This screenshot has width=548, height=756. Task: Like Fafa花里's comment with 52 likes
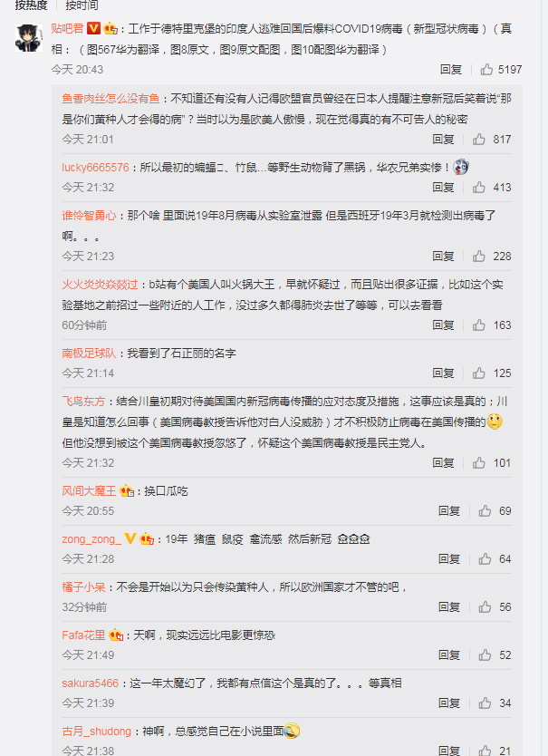485,654
